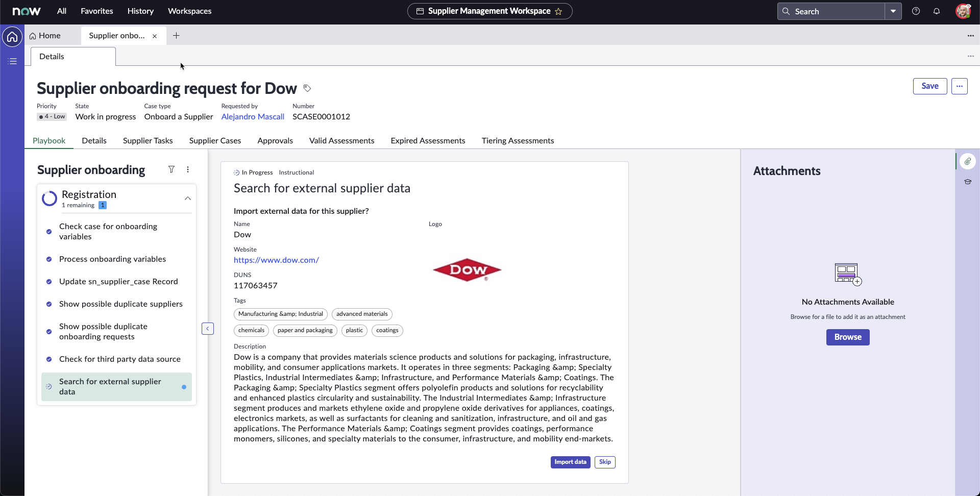This screenshot has height=496, width=980.
Task: Open the global search dropdown arrow
Action: 893,11
